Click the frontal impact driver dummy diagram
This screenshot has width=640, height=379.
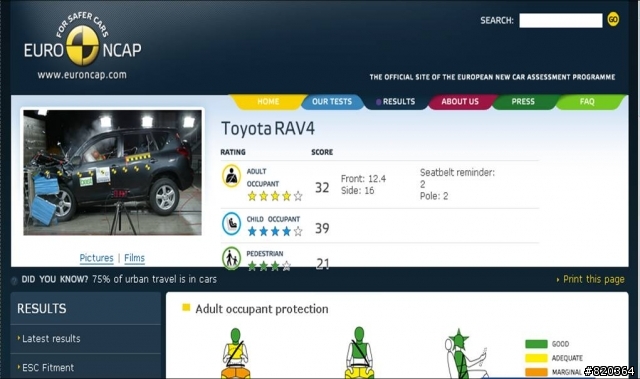[x=236, y=353]
